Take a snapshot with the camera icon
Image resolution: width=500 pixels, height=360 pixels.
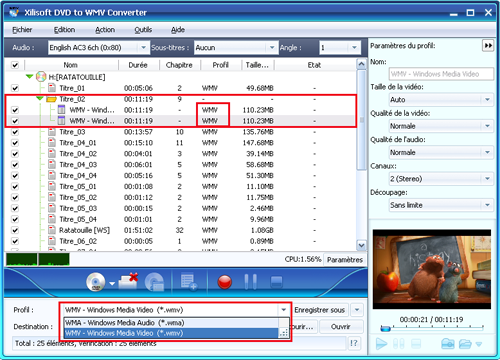448,344
